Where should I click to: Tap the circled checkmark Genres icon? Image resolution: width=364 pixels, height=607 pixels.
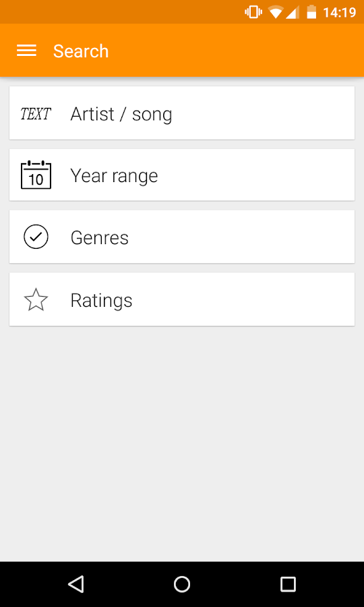point(36,237)
